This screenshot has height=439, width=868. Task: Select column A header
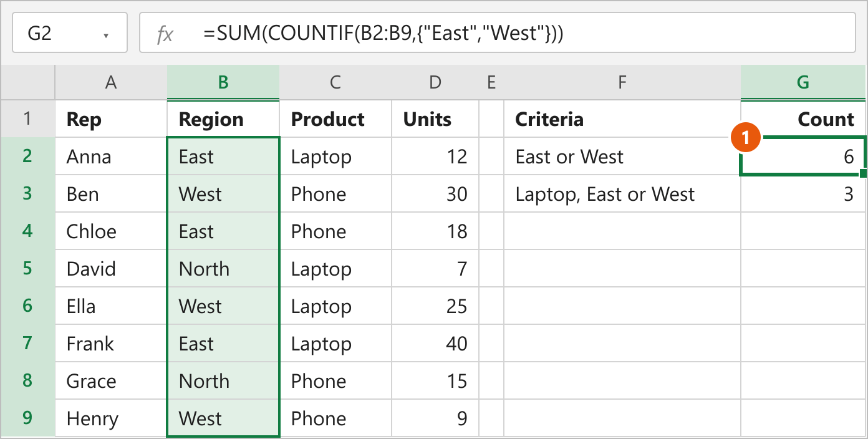tap(111, 82)
